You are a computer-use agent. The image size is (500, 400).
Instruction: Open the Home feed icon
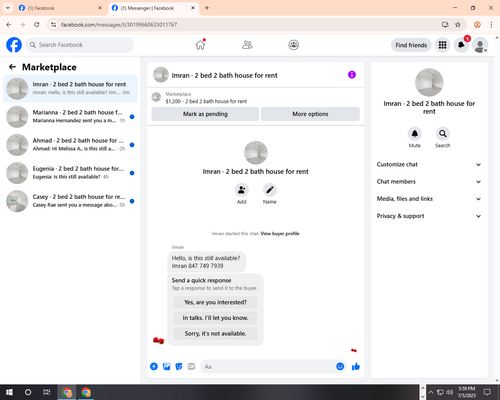click(x=200, y=45)
